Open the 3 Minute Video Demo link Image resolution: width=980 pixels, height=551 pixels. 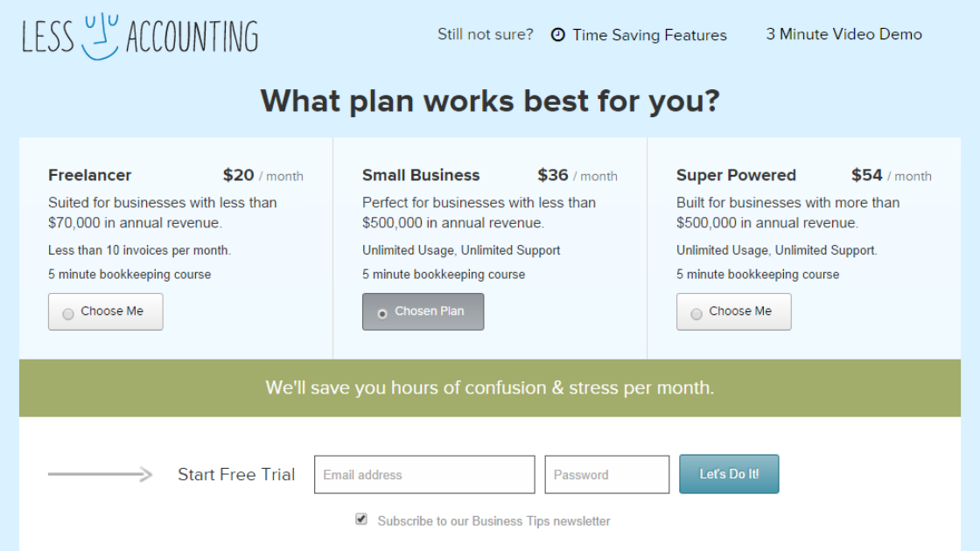843,34
